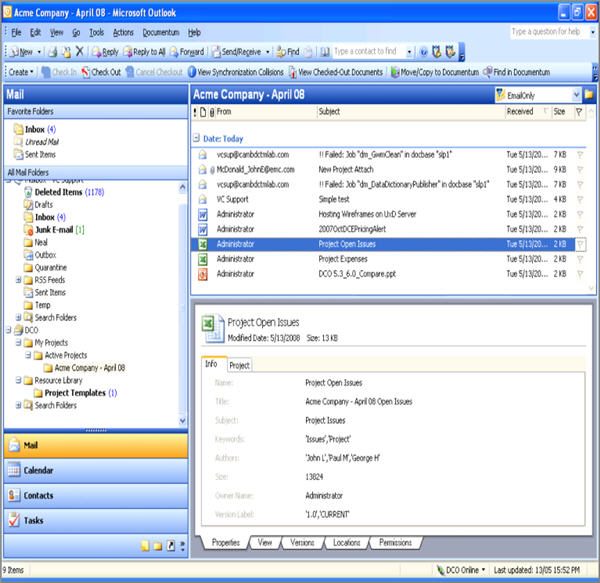Switch to the Project tab in preview
The width and height of the screenshot is (600, 583).
click(x=240, y=365)
